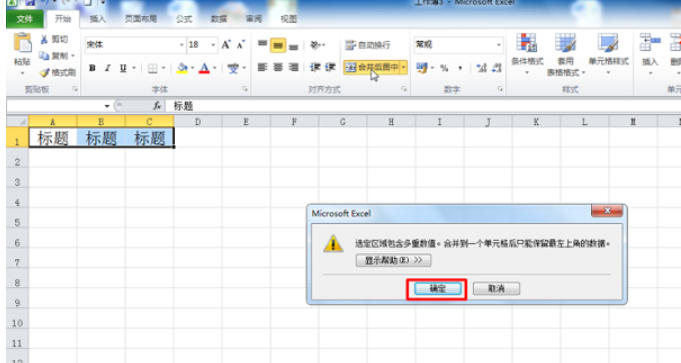Apply cell borders icon
Viewport: 681px width, 363px height.
coord(152,68)
